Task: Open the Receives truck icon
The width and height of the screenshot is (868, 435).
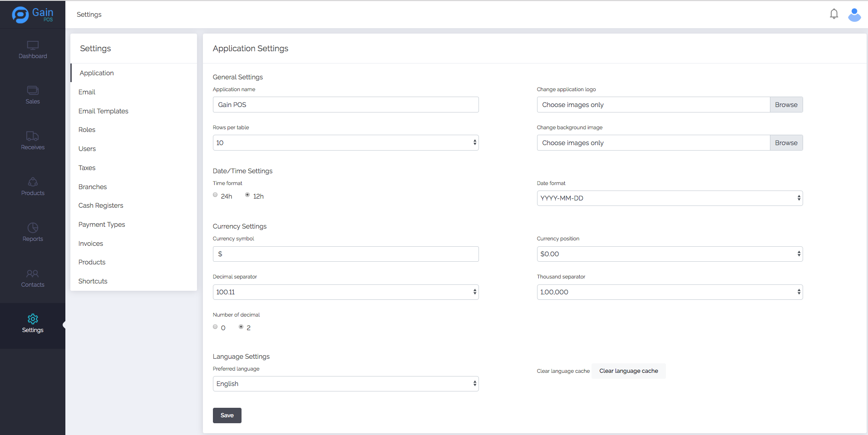Action: (33, 136)
